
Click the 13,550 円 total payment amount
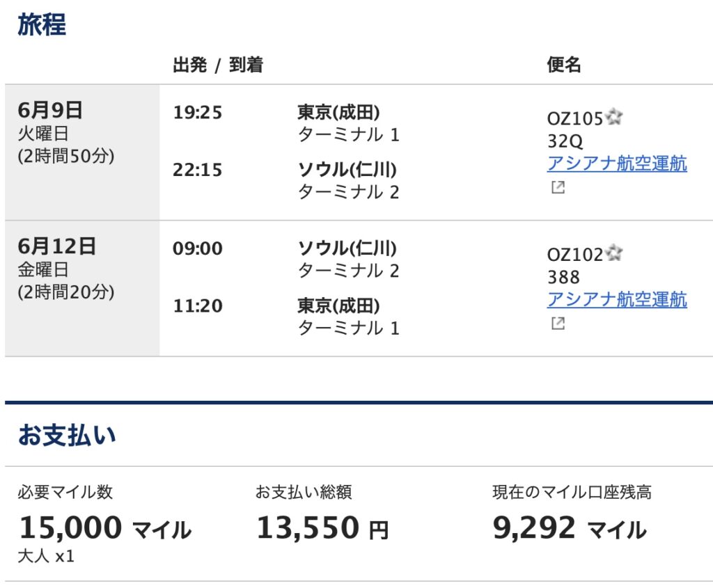322,529
